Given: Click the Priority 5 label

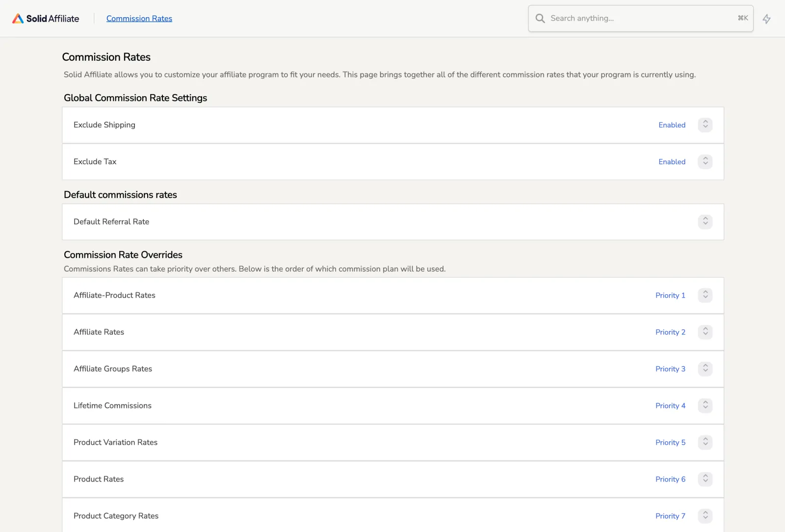Looking at the screenshot, I should click(670, 442).
